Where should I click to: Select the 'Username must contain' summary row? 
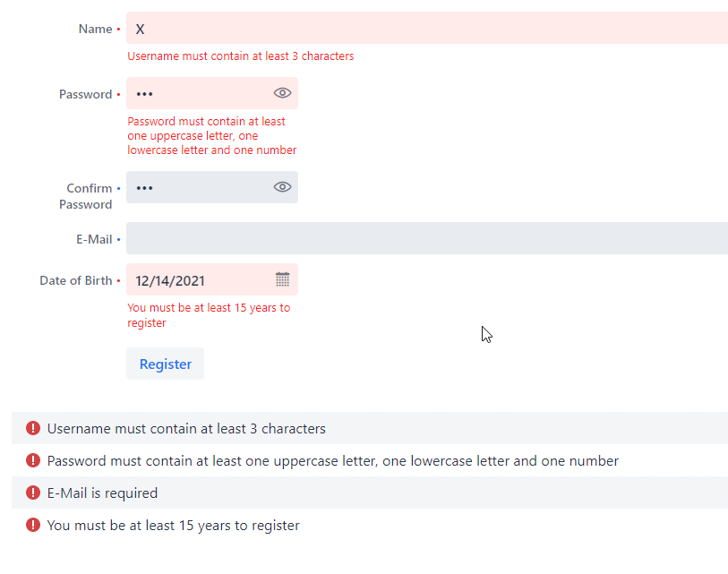[x=370, y=428]
